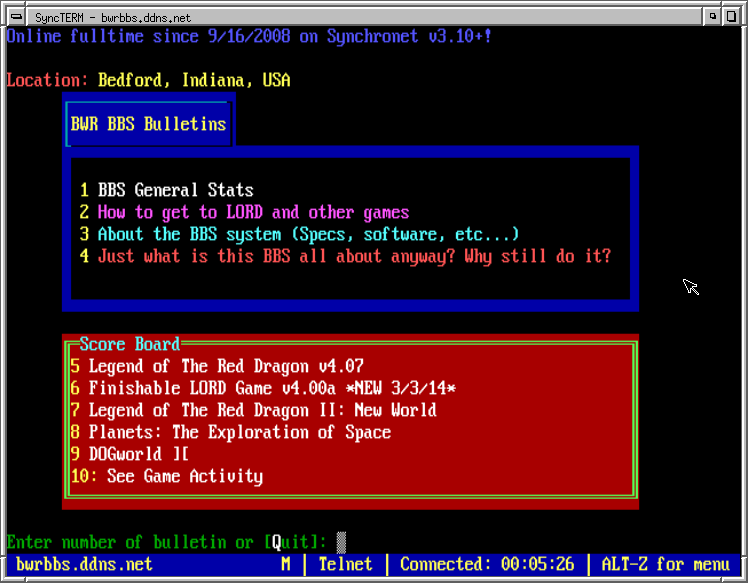
Task: Select DOGworld ][ scoreboard entry
Action: click(x=130, y=454)
